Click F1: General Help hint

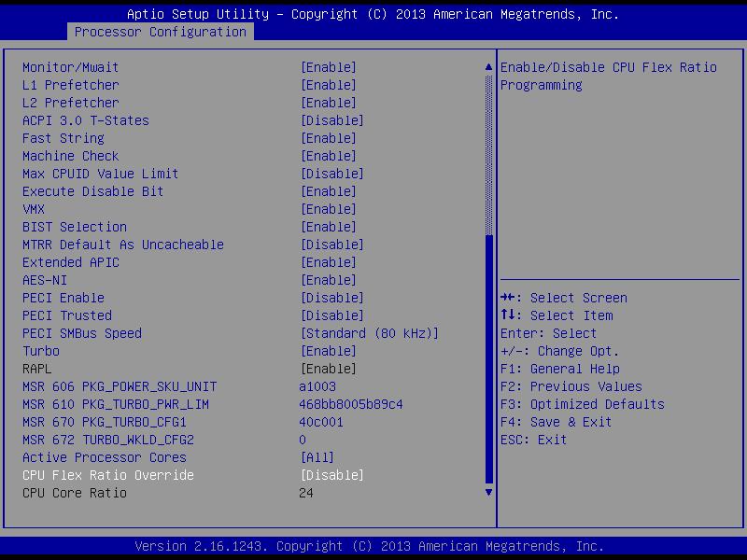(560, 369)
